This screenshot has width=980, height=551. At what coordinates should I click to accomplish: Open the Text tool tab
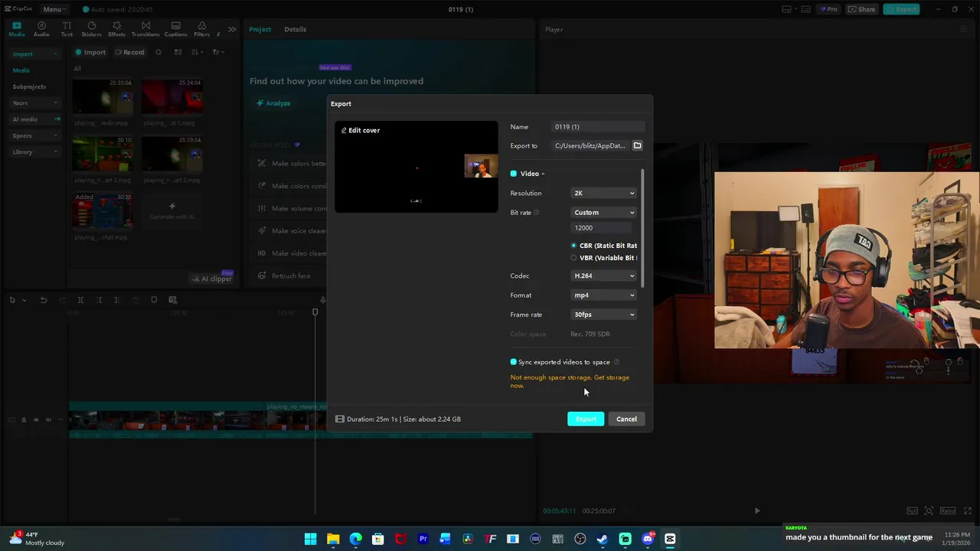coord(67,29)
